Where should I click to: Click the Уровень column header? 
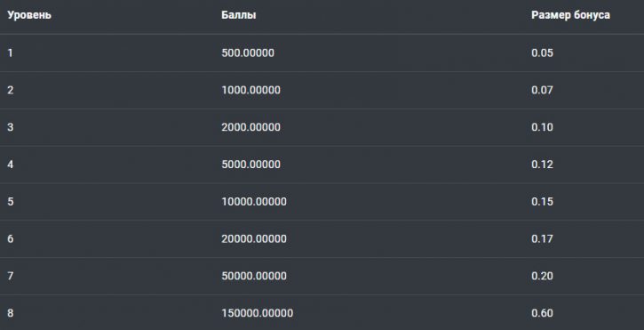[x=29, y=16]
